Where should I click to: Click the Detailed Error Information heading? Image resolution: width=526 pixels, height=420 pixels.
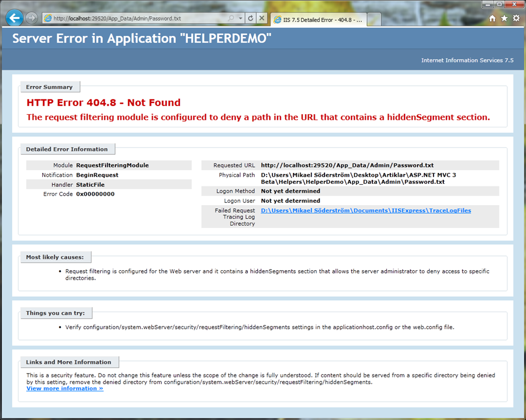[x=67, y=149]
